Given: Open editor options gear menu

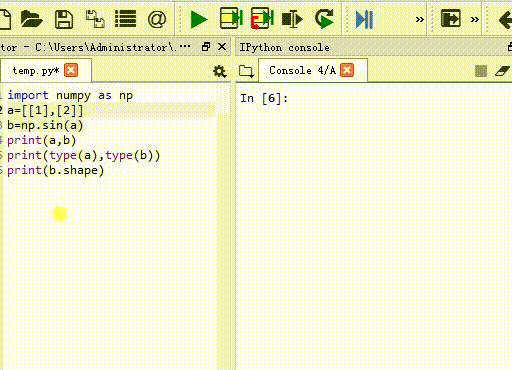Looking at the screenshot, I should tap(219, 71).
